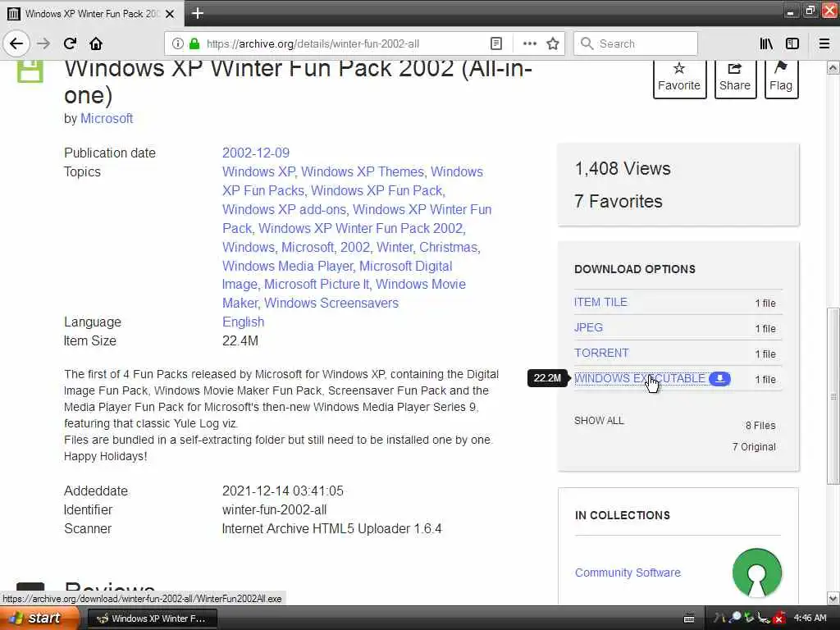Click the green floppy software icon
This screenshot has width=840, height=630.
[x=30, y=71]
